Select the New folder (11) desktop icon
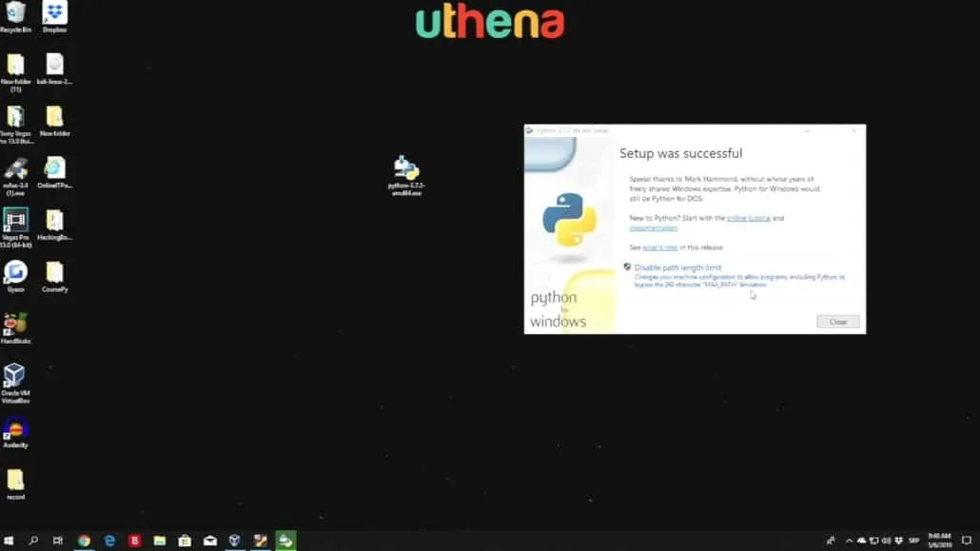 15,73
